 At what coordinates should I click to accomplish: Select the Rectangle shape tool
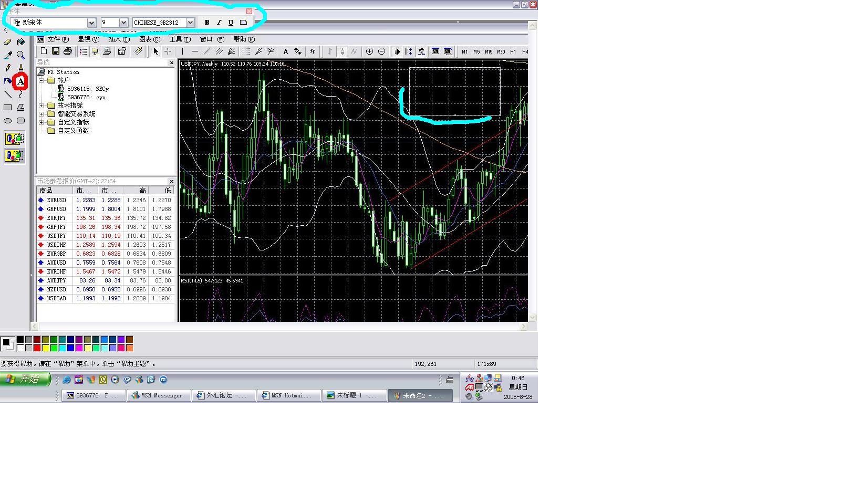tap(7, 108)
